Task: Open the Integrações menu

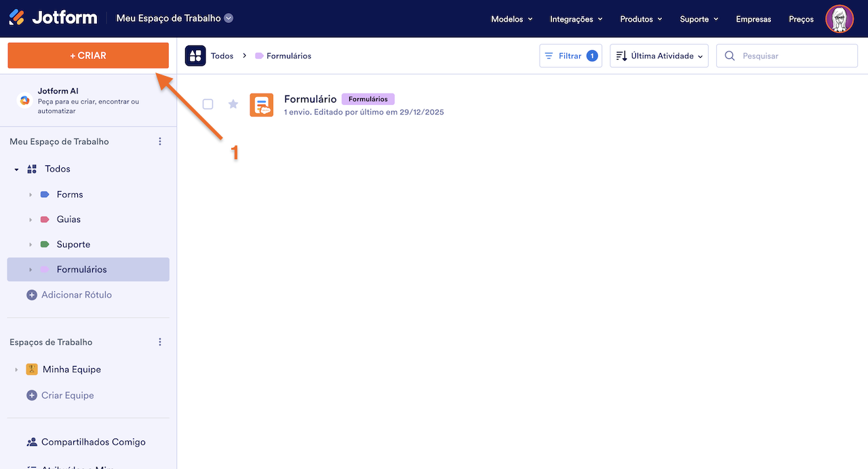Action: pos(576,19)
